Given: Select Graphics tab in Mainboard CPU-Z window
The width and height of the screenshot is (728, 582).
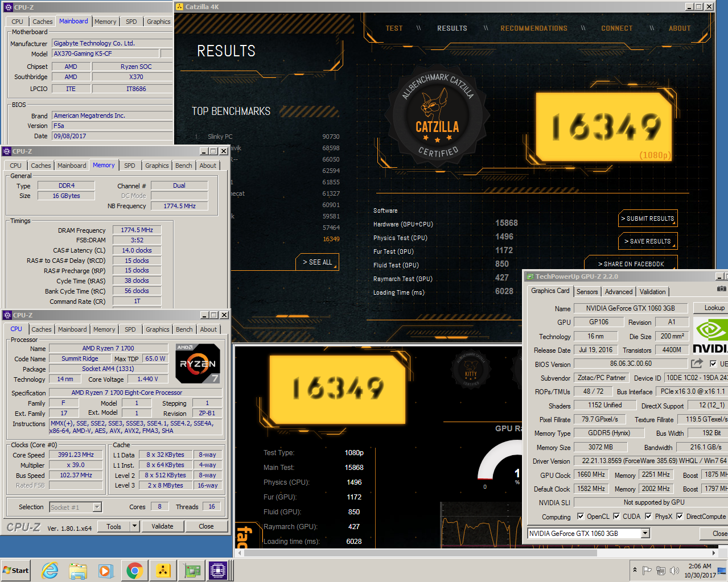Looking at the screenshot, I should (x=158, y=22).
